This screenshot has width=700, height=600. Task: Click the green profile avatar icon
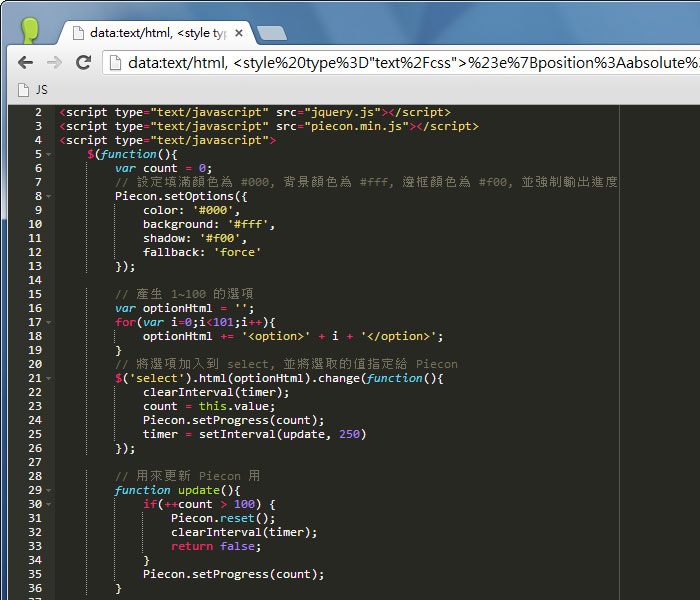[x=29, y=29]
